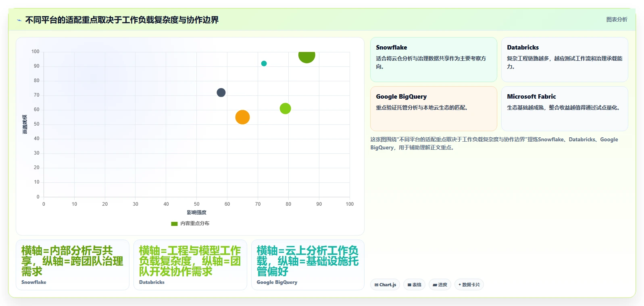Click the 图表分析 label at top right
This screenshot has height=306, width=644.
617,19
